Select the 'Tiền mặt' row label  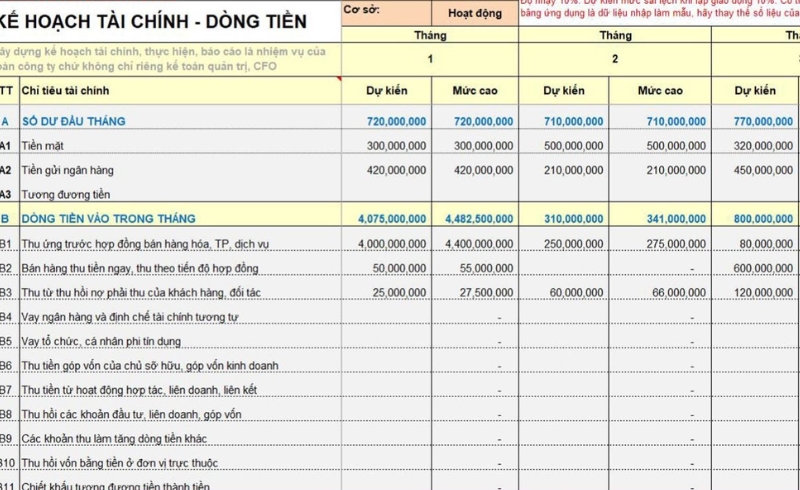coord(42,146)
